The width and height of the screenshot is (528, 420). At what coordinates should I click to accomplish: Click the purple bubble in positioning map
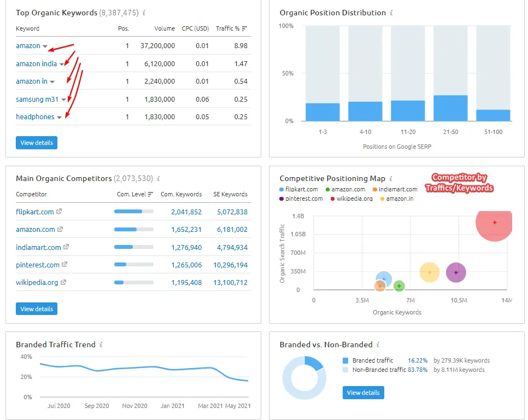(456, 272)
